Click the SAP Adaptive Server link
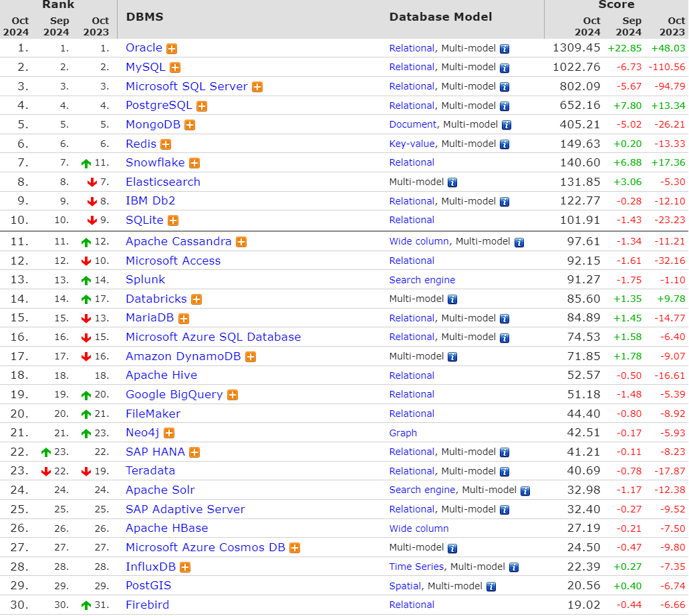Viewport: 689px width, 616px height. click(185, 509)
